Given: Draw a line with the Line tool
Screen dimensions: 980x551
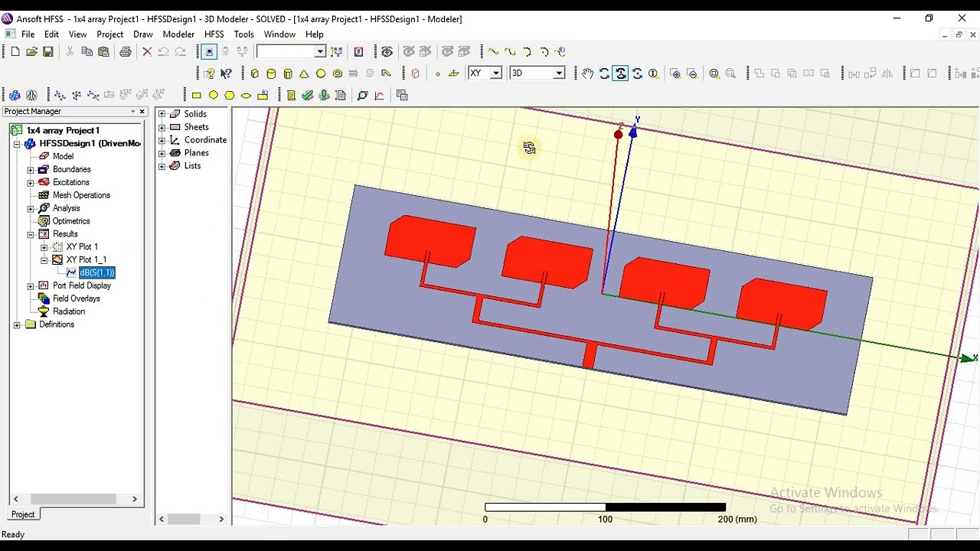Looking at the screenshot, I should point(493,51).
